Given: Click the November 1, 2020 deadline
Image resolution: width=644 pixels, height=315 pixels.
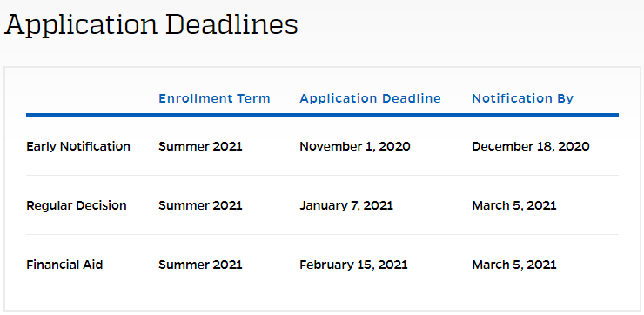Looking at the screenshot, I should coord(355,146).
